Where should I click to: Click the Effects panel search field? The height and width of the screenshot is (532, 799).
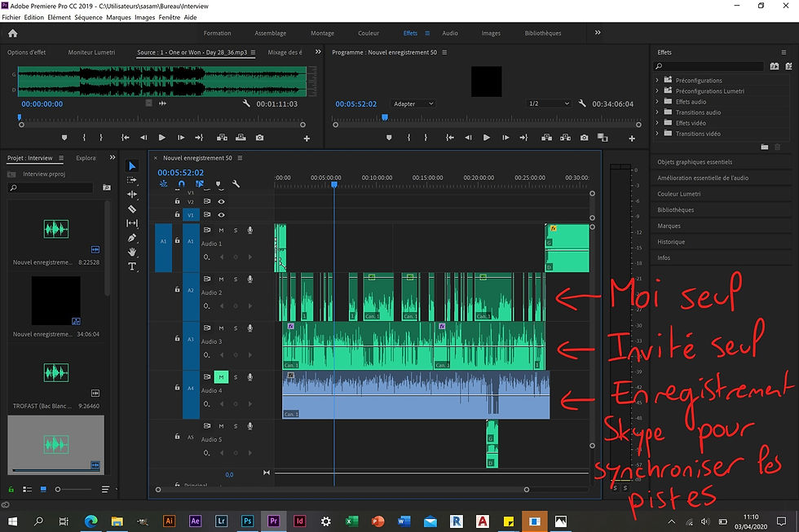tap(709, 66)
